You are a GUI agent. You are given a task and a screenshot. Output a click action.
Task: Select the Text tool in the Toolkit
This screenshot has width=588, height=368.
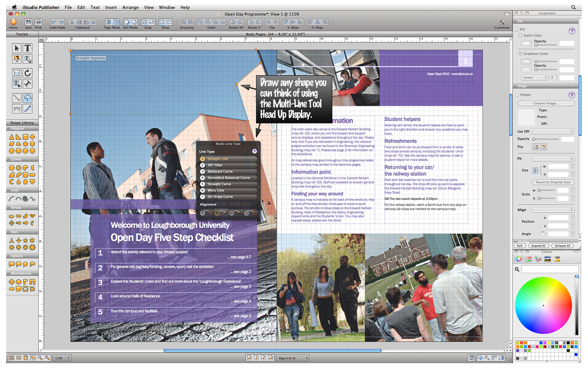tap(27, 48)
